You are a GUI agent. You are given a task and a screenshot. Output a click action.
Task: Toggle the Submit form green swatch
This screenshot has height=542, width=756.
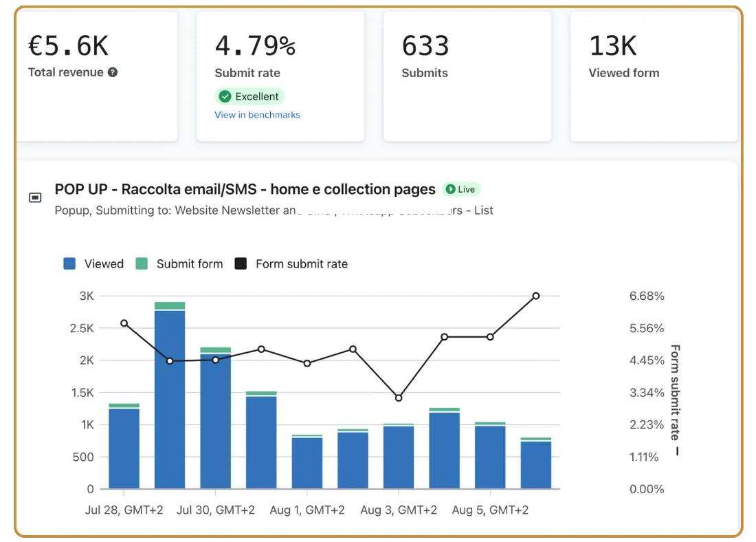click(x=142, y=263)
